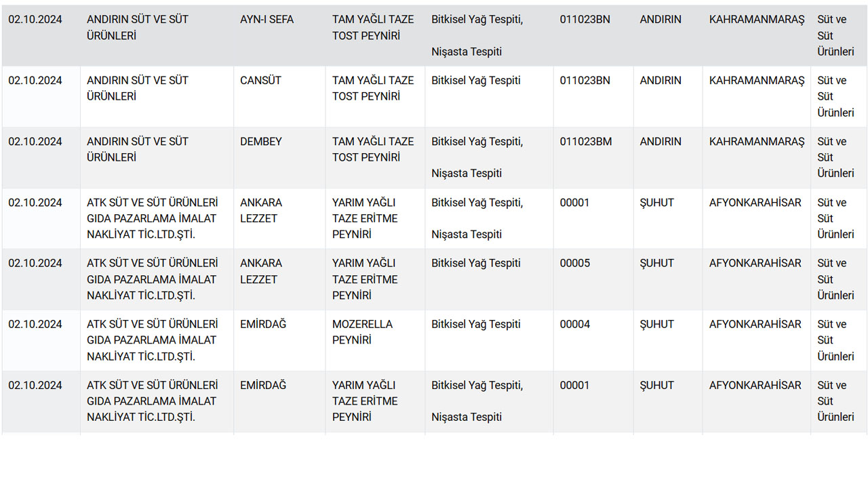Image resolution: width=868 pixels, height=488 pixels.
Task: Select batch number 00004 cell
Action: tap(574, 324)
